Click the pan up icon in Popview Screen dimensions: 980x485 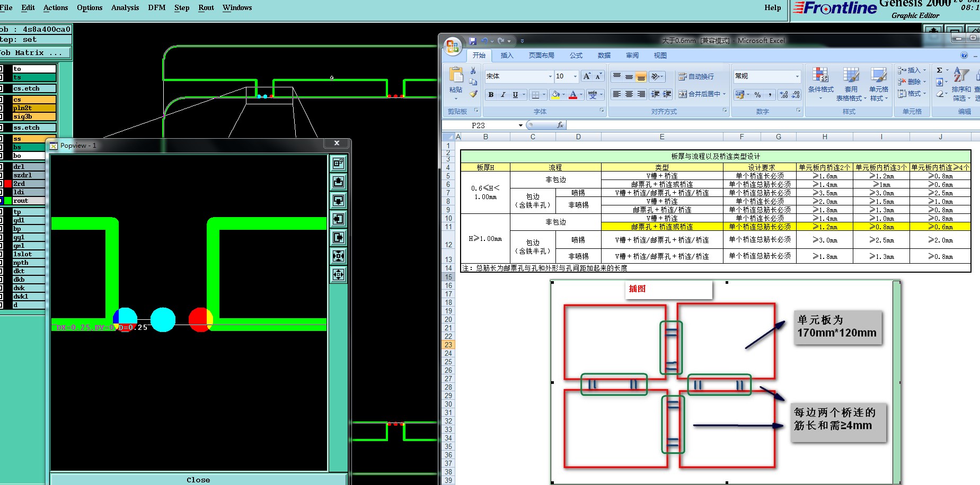pyautogui.click(x=338, y=182)
